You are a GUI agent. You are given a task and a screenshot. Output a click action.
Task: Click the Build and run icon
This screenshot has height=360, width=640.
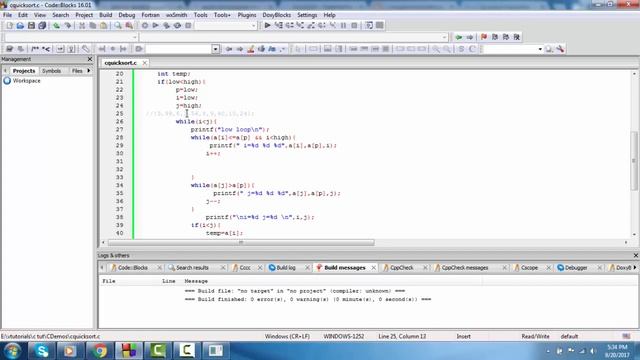coord(167,26)
